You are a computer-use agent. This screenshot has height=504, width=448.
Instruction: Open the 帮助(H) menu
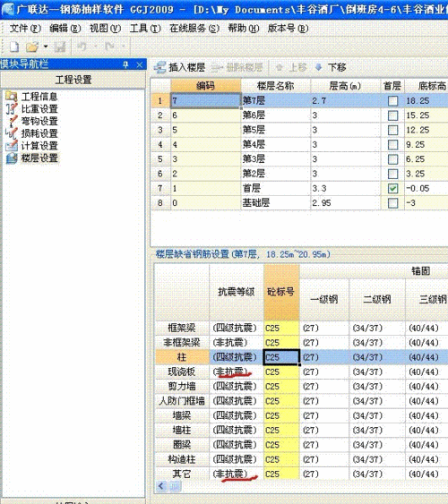(x=244, y=29)
